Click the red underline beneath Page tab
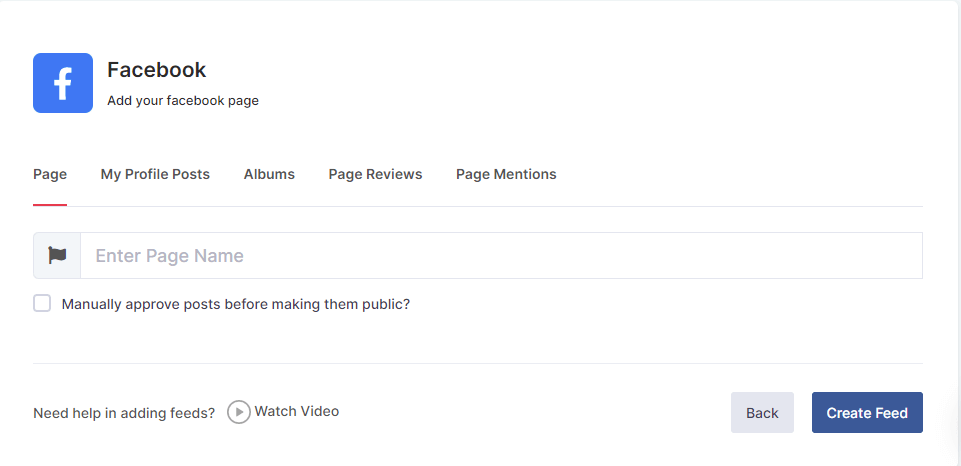The image size is (961, 466). coord(50,205)
